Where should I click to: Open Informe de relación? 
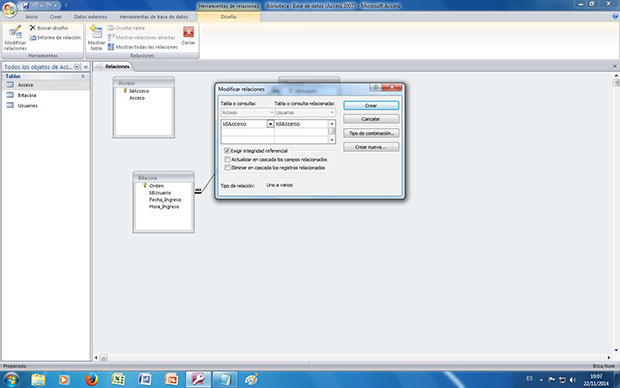pyautogui.click(x=55, y=38)
